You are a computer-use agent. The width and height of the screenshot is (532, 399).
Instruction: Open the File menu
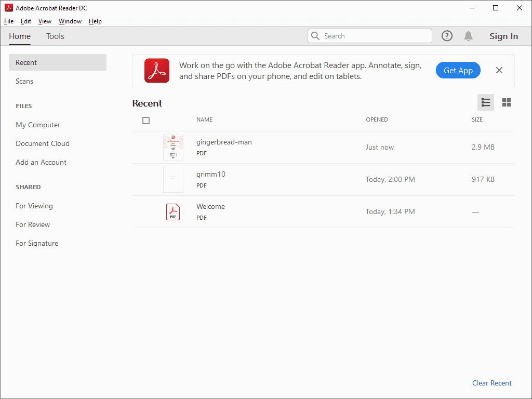9,21
